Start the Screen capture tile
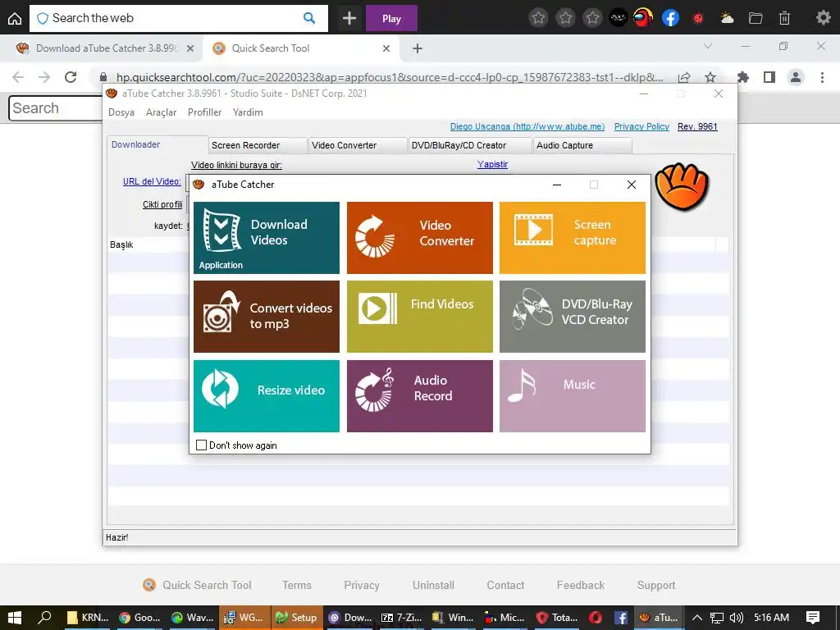This screenshot has height=630, width=840. [x=572, y=238]
